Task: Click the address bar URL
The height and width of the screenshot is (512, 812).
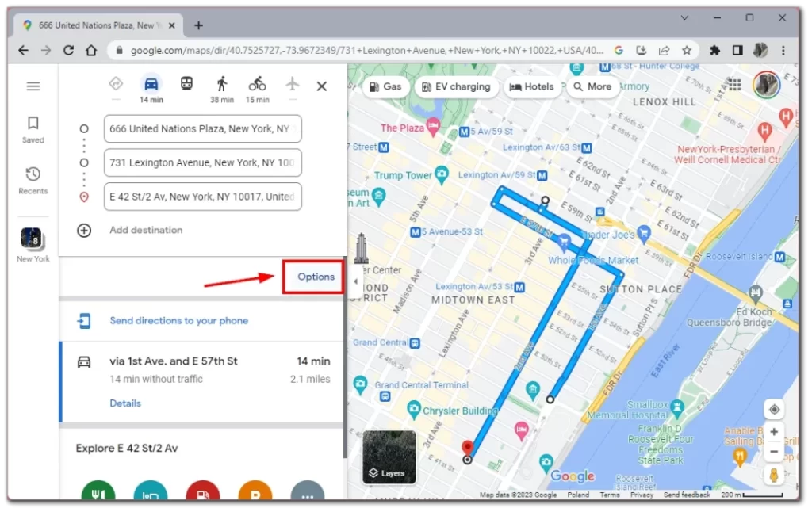Action: tap(366, 50)
